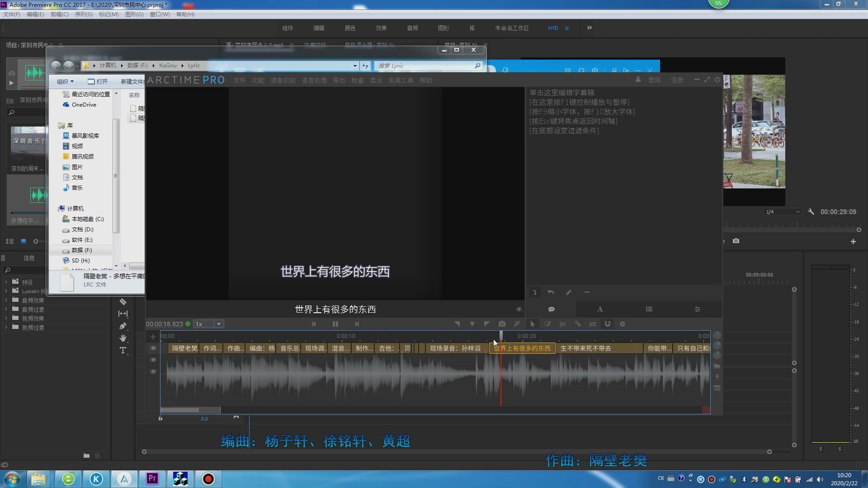Click Arctime 注册 register link
Image resolution: width=868 pixels, height=488 pixels.
(x=677, y=80)
